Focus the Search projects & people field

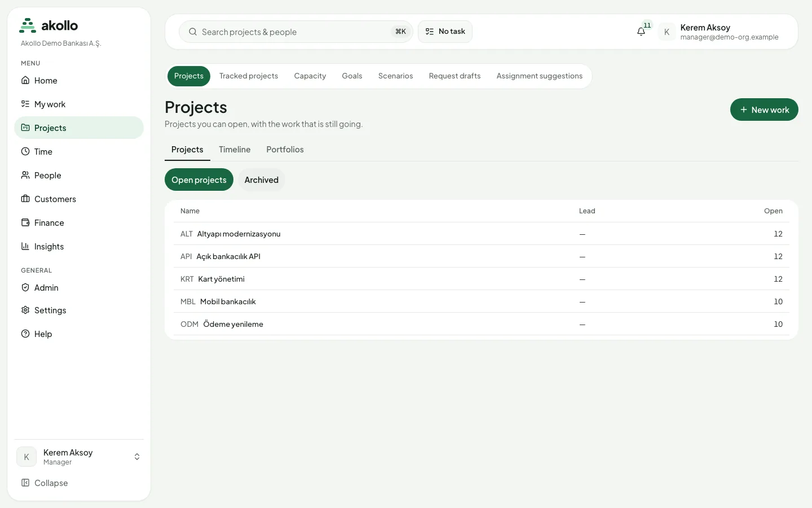[296, 32]
